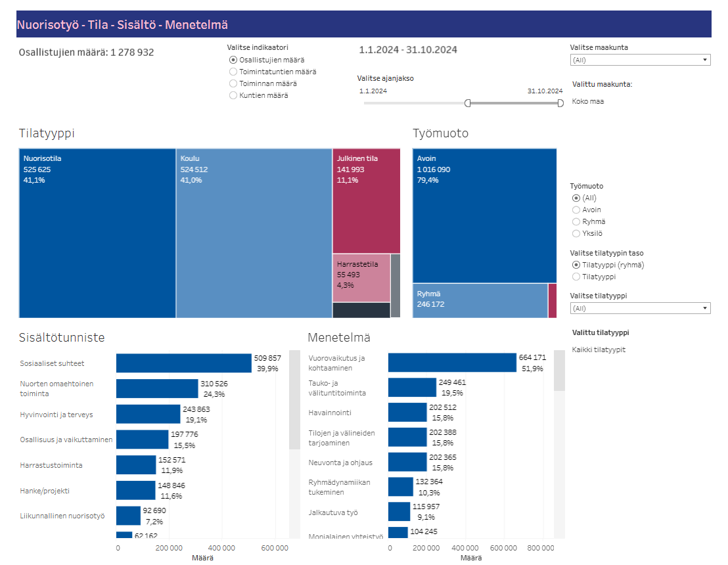Click the Harrastetila treemap block
The image size is (728, 565).
point(361,278)
